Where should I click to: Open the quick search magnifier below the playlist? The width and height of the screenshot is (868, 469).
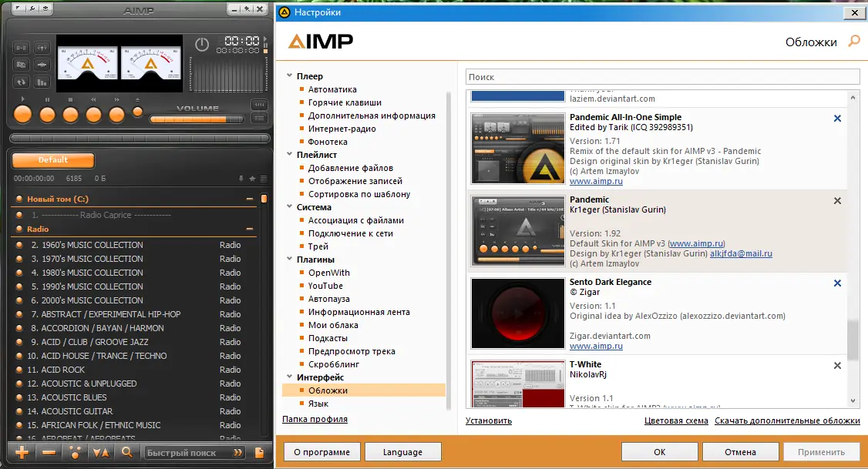127,453
